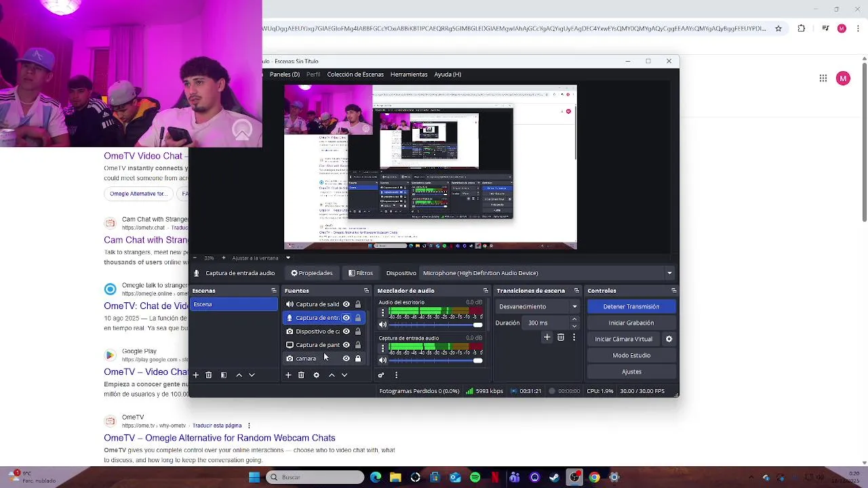
Task: Open Google apps grid in Chrome
Action: click(823, 79)
